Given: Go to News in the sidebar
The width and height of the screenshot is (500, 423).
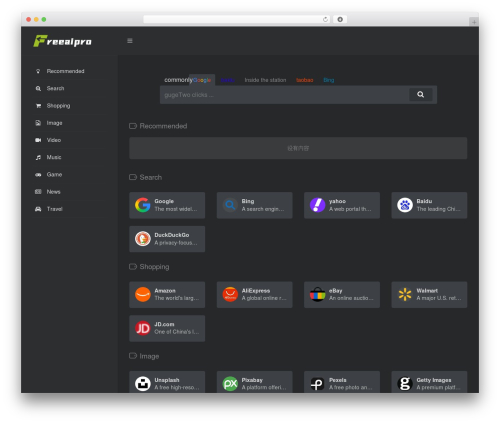Looking at the screenshot, I should (x=53, y=192).
